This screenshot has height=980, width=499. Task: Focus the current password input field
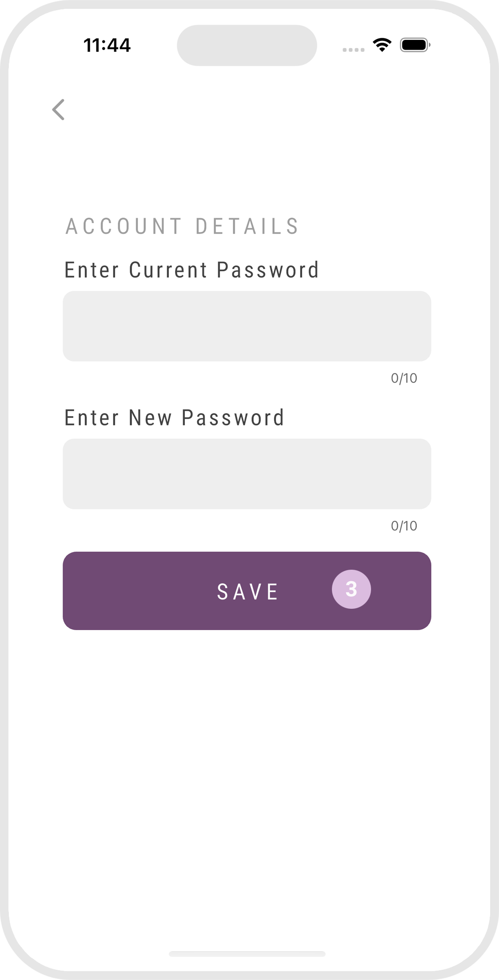(x=247, y=326)
